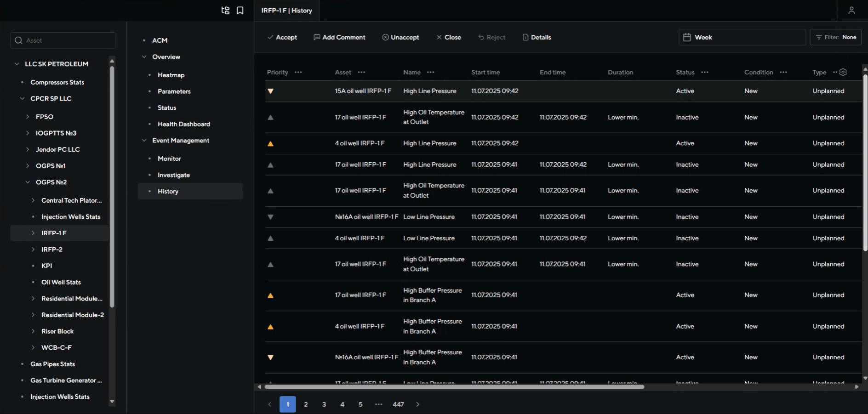
Task: Open ACM menu item
Action: [x=160, y=40]
